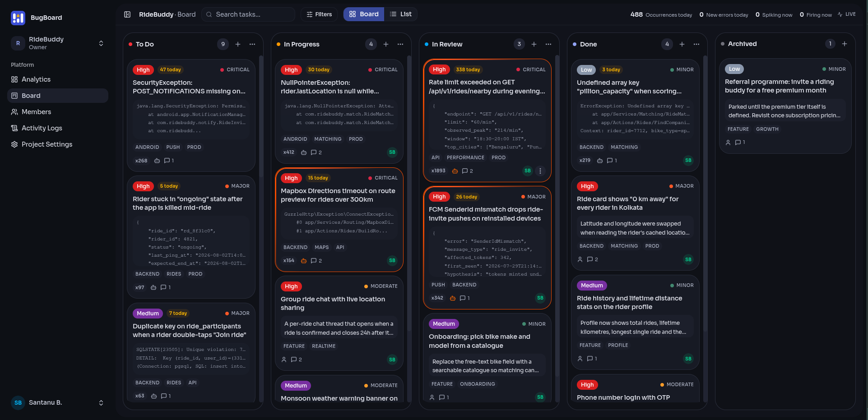Open Mapbox Directions timeout card
The height and width of the screenshot is (420, 868).
click(x=339, y=220)
